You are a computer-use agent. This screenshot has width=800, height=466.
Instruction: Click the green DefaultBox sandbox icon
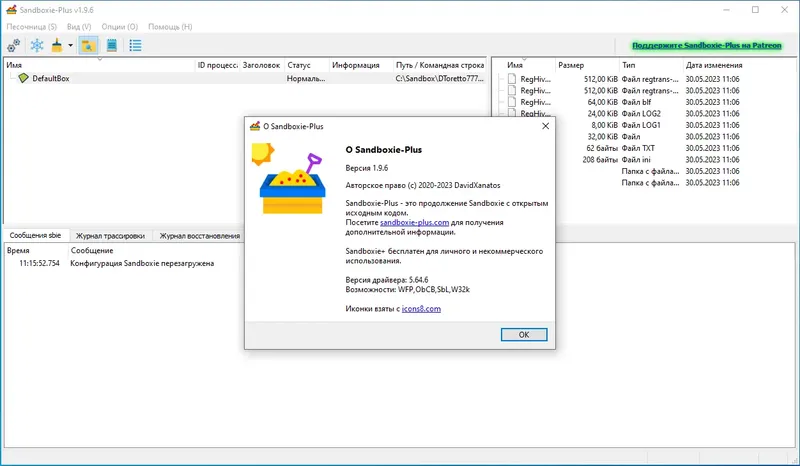pyautogui.click(x=23, y=78)
